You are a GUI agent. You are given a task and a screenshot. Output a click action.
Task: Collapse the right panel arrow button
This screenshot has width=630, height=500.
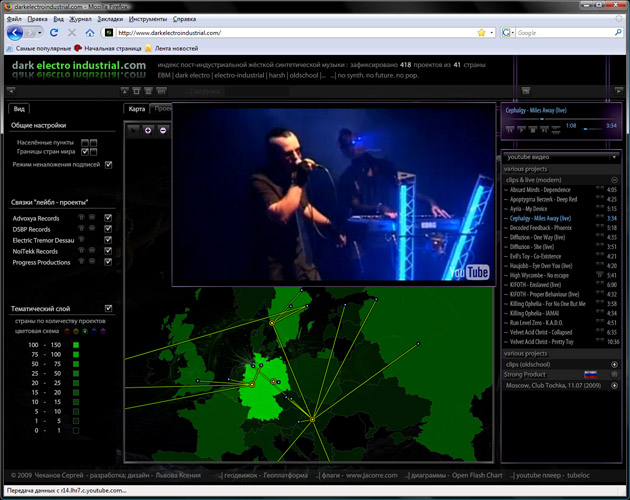click(618, 91)
